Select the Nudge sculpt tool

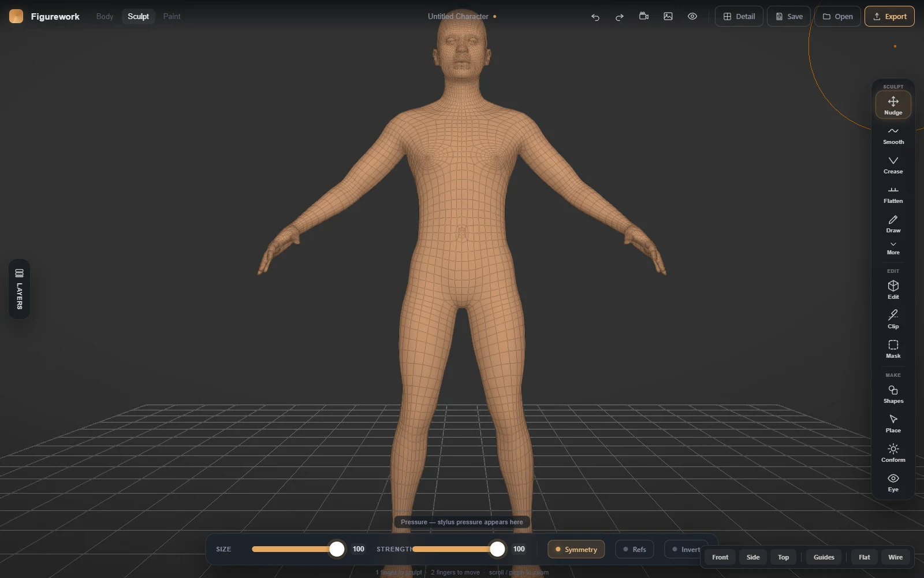[x=893, y=105]
